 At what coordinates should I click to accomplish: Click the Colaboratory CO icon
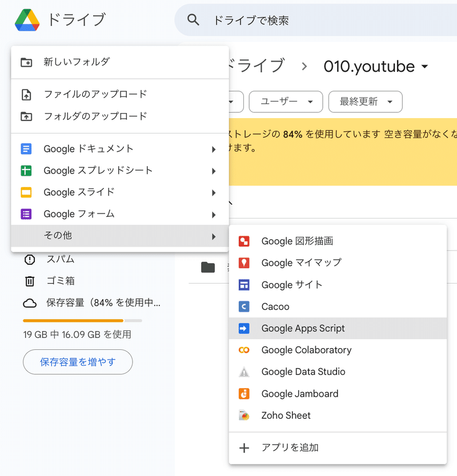click(244, 350)
